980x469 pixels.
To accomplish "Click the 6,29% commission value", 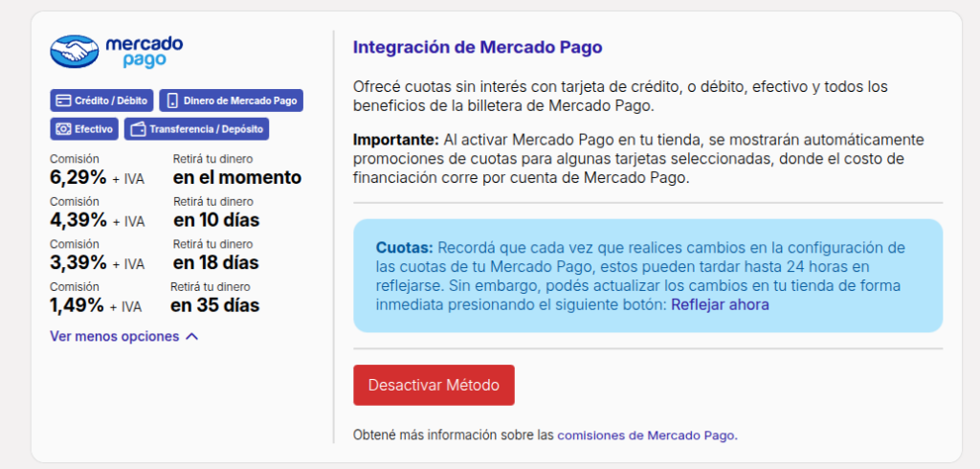I will (78, 178).
